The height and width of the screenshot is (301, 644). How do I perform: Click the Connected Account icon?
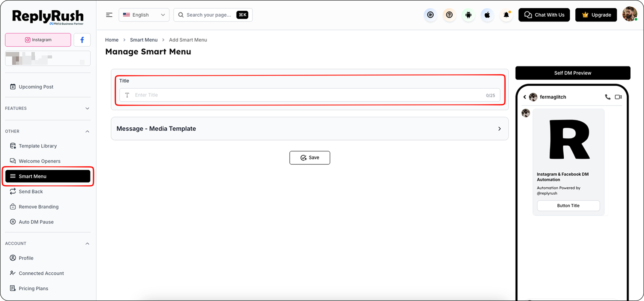pyautogui.click(x=13, y=273)
